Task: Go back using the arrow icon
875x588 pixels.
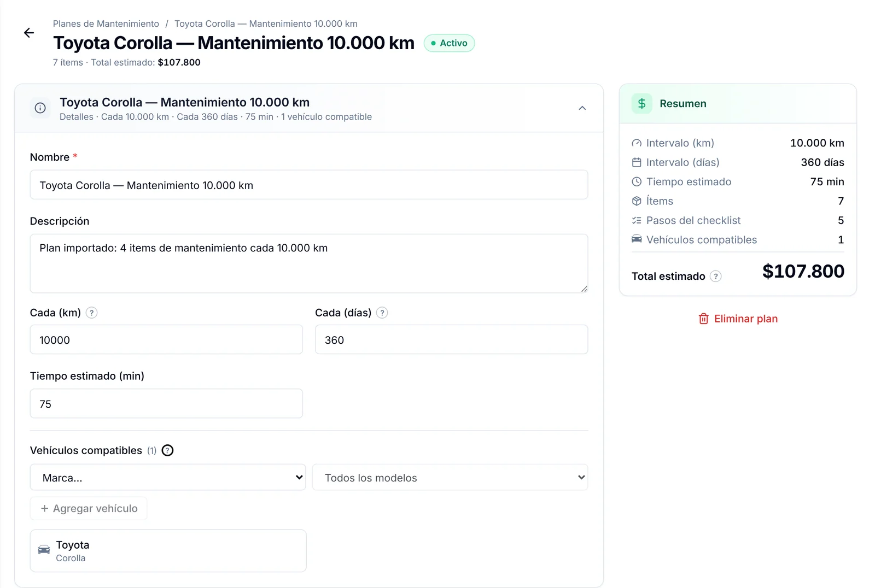Action: point(29,33)
